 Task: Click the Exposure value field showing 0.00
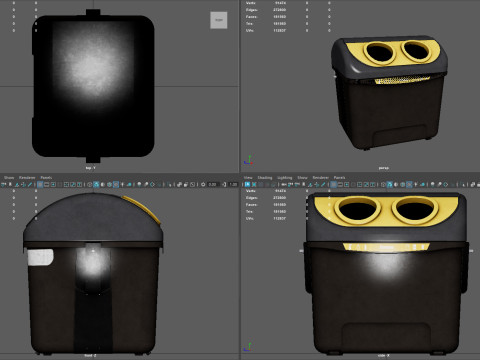(213, 184)
